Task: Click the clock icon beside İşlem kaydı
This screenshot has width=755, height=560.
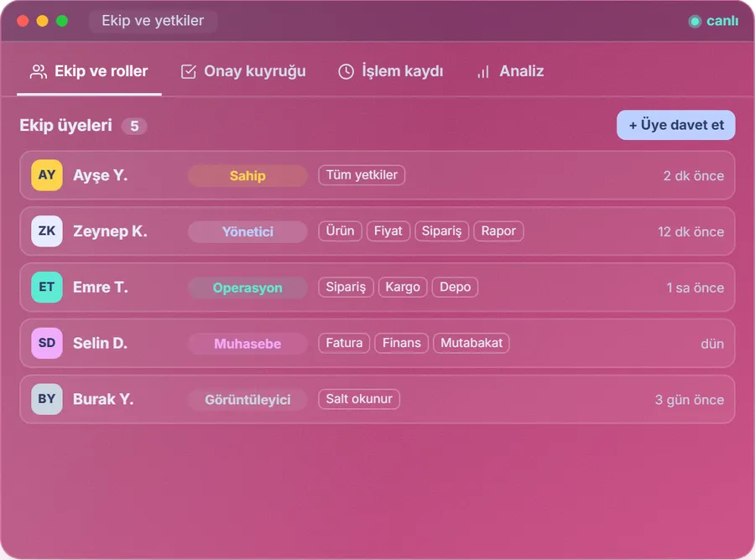Action: tap(346, 72)
